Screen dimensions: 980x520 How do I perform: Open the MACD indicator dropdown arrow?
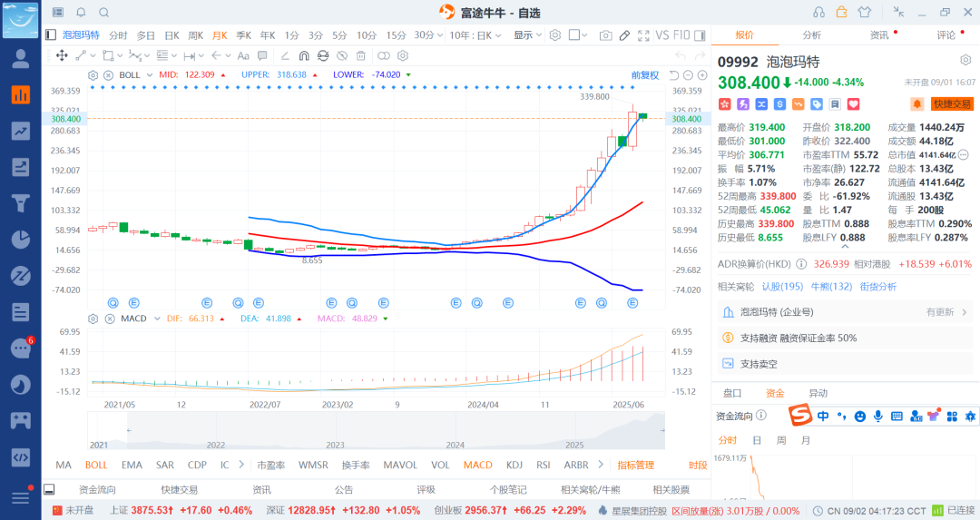coord(157,319)
